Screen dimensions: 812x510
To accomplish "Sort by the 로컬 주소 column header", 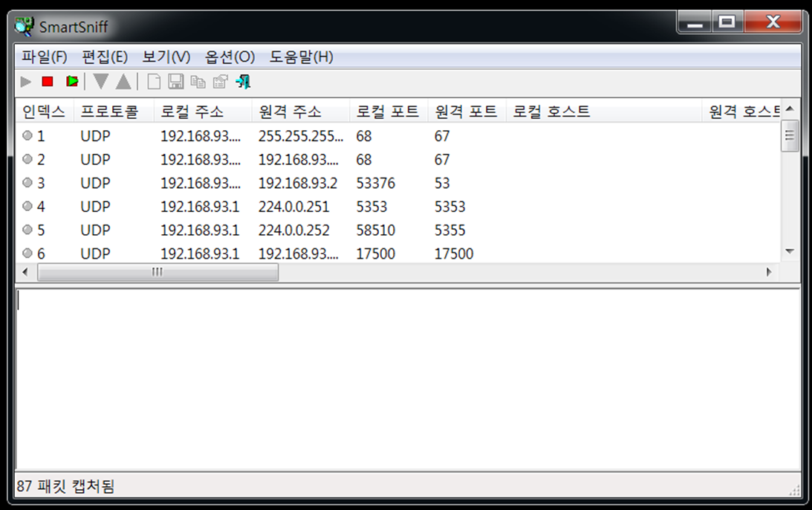I will (203, 112).
